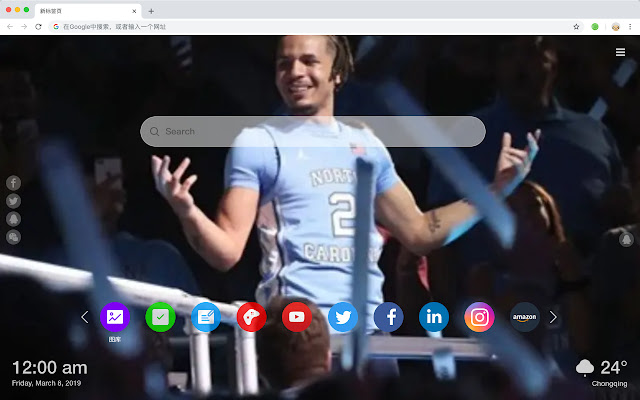Open the blue notes shortcut icon

coord(206,317)
